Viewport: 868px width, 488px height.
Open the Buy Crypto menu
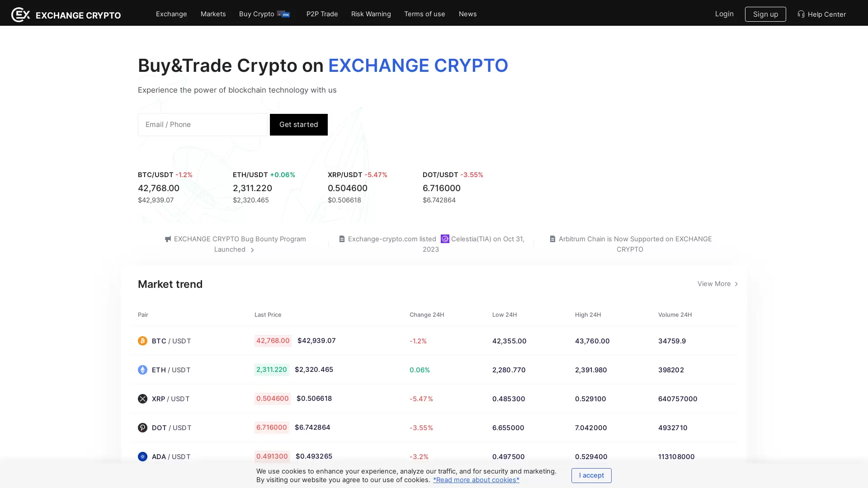(x=264, y=14)
